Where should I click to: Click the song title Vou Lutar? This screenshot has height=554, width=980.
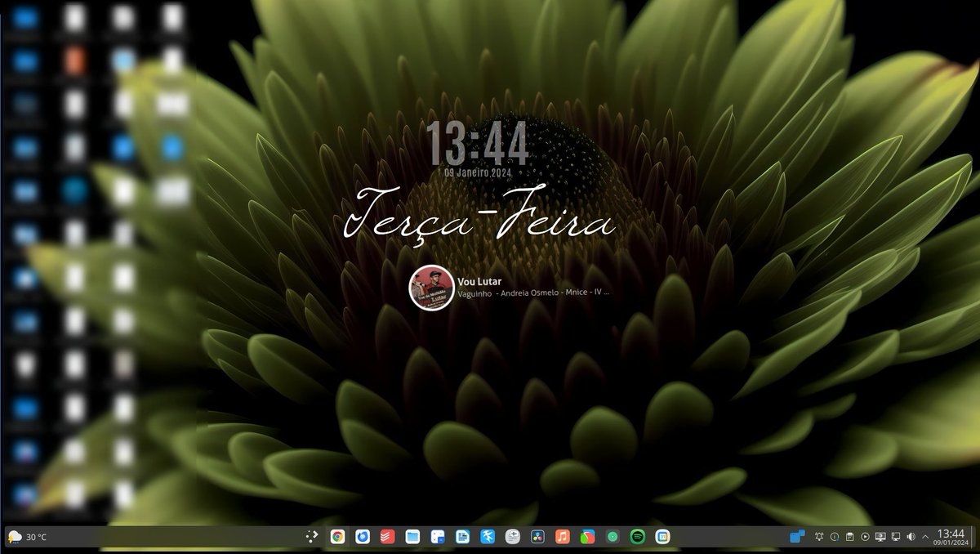(479, 281)
